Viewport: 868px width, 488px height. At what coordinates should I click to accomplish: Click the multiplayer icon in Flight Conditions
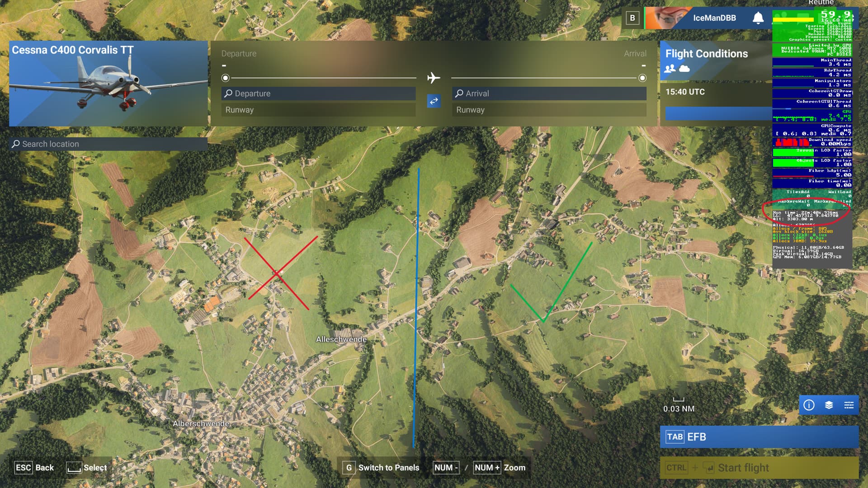tap(670, 68)
